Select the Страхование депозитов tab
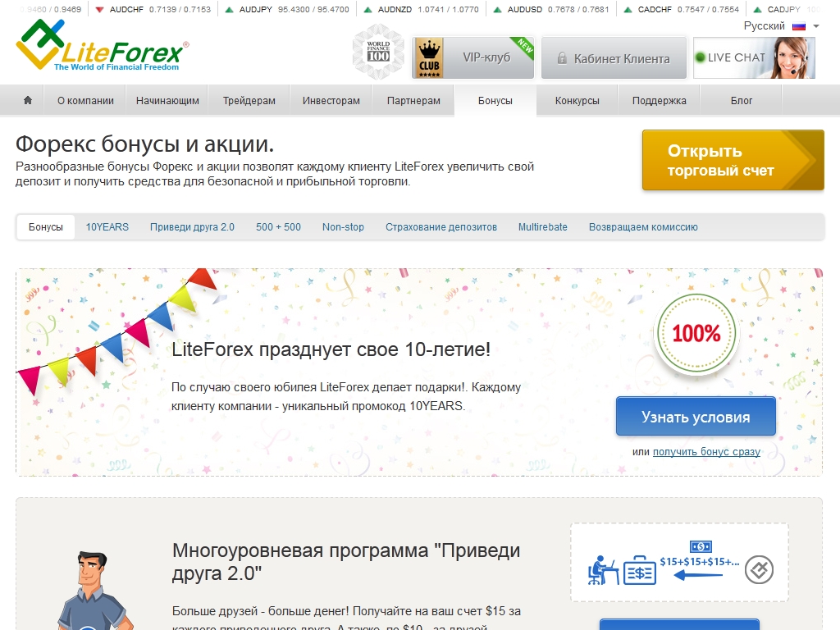Screen dimensions: 840x630 pos(441,227)
